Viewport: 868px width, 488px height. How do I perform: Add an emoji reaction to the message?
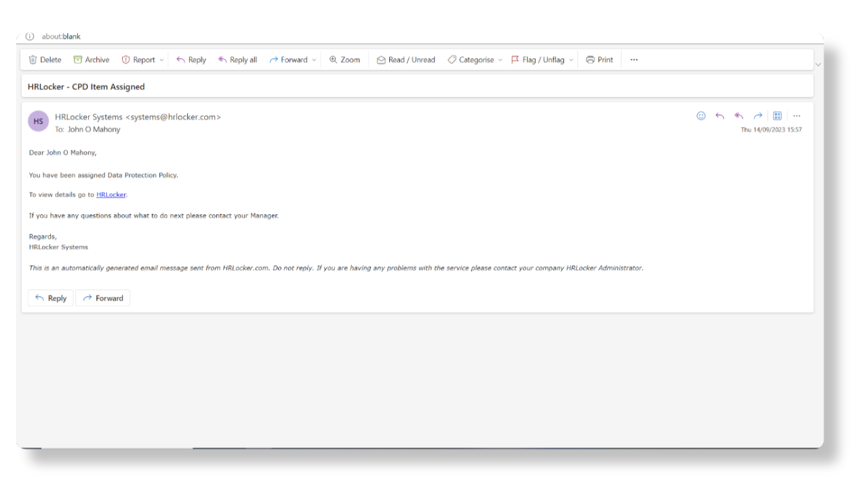click(701, 116)
